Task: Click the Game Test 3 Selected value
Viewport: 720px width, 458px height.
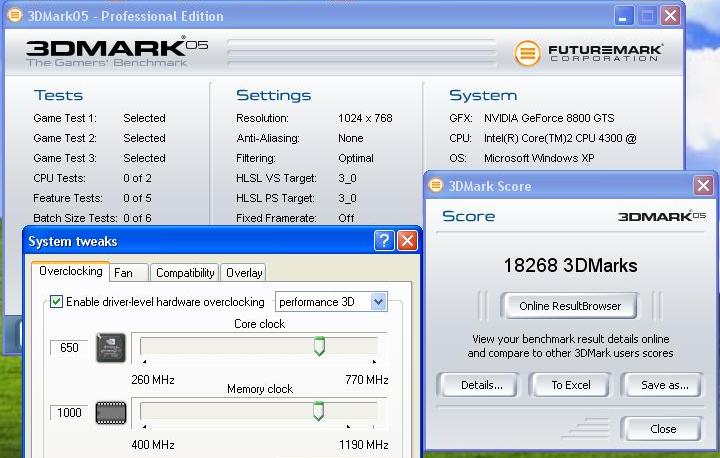Action: tap(144, 158)
